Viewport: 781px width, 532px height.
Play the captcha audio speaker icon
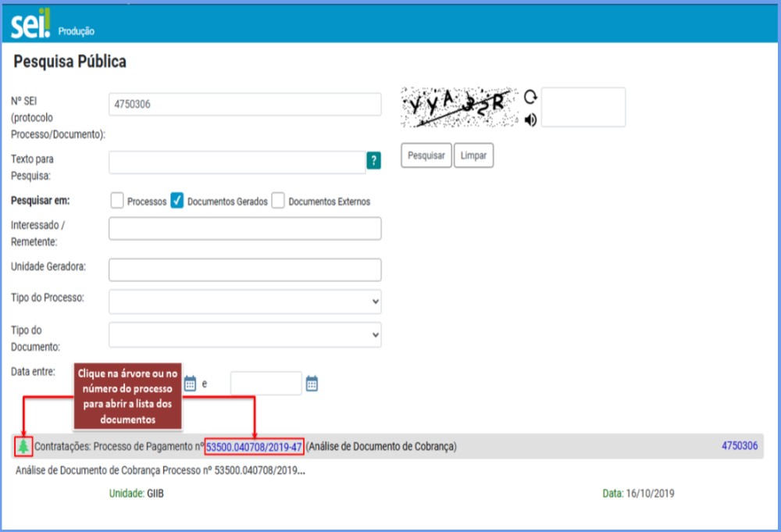coord(530,120)
